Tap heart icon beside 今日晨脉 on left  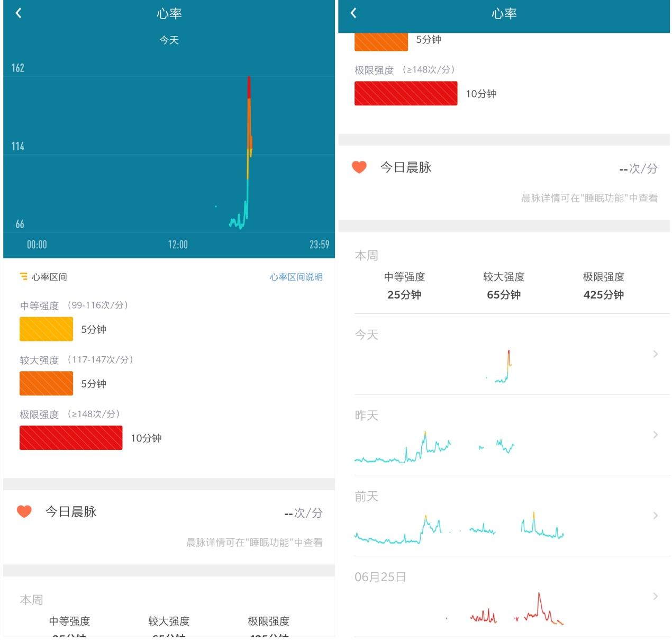click(x=24, y=511)
